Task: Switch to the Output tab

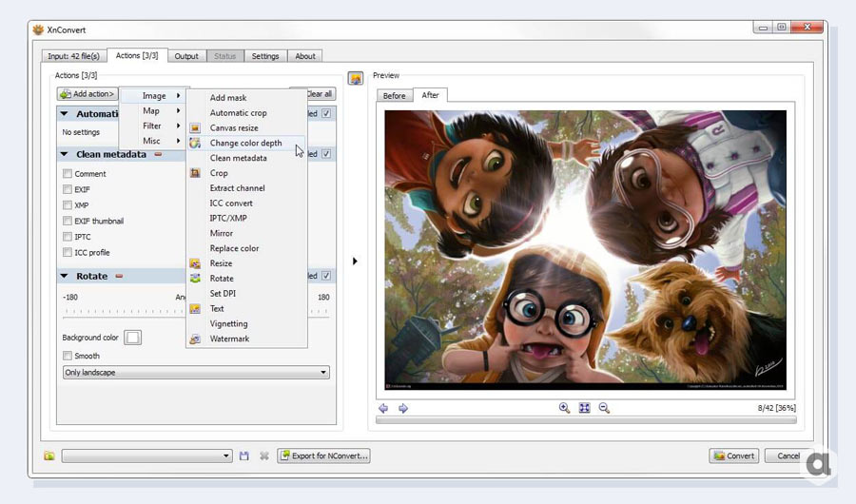Action: click(186, 56)
